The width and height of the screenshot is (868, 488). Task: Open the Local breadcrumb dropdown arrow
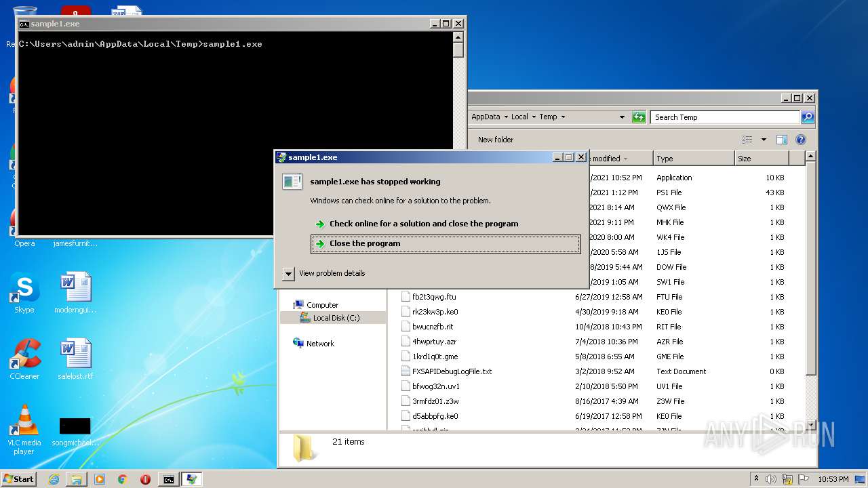coord(534,117)
